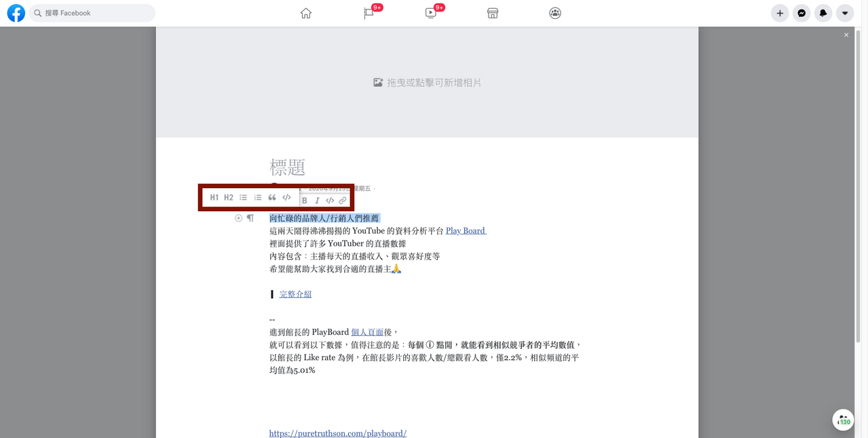The image size is (868, 438).
Task: Click the green 130 extension badge
Action: pos(844,420)
